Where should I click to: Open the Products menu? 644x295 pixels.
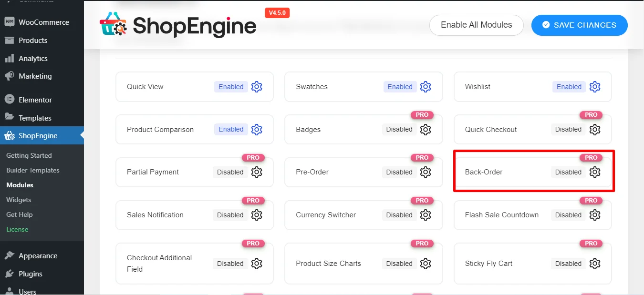click(x=42, y=41)
